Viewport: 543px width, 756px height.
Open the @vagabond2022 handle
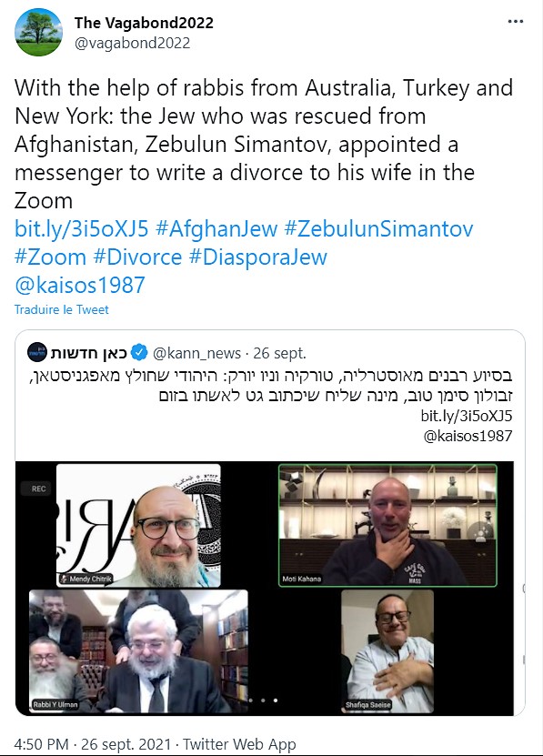[132, 44]
